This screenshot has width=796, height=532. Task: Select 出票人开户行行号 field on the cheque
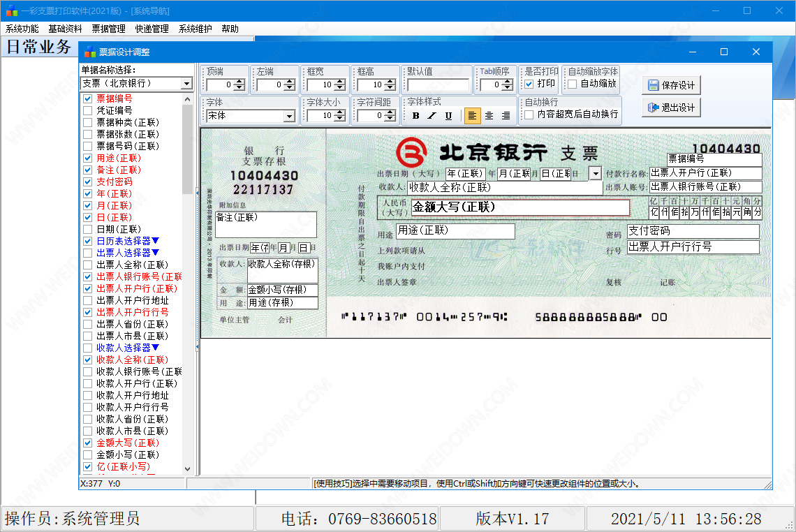click(x=693, y=247)
